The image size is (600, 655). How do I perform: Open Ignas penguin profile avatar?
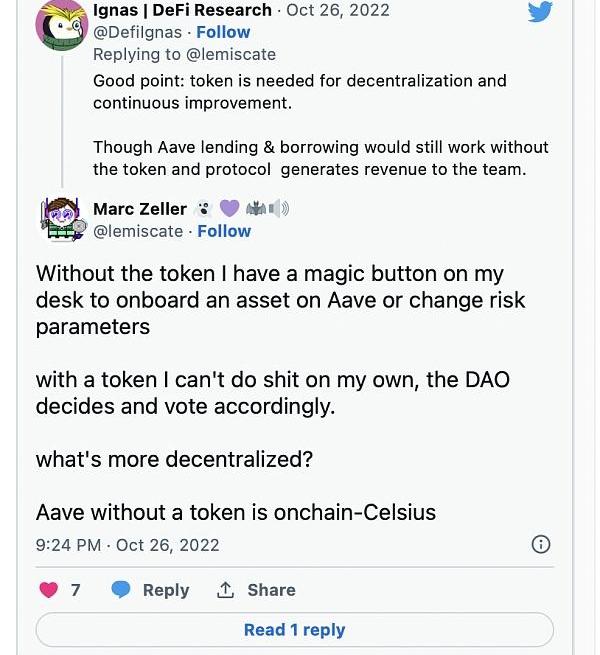(x=62, y=25)
